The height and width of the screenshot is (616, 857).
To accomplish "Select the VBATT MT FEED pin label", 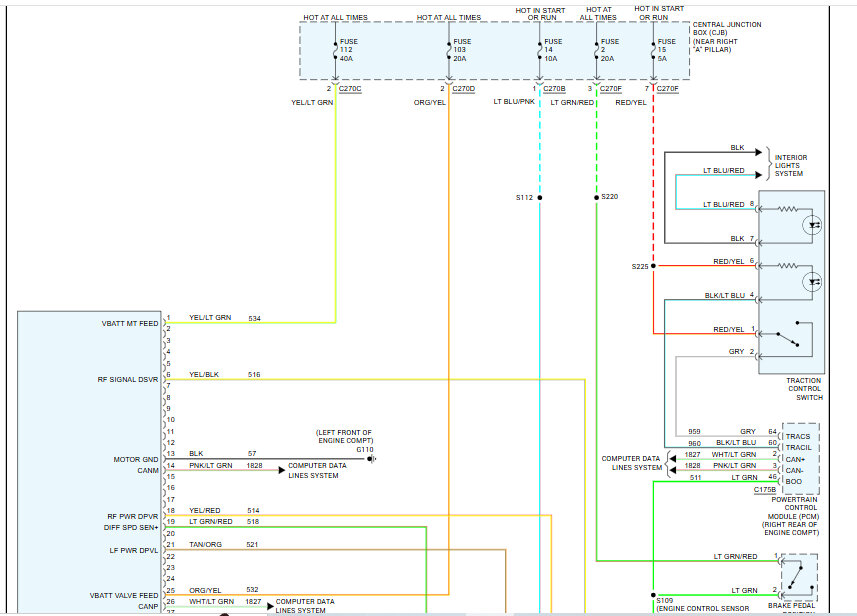I will point(130,324).
